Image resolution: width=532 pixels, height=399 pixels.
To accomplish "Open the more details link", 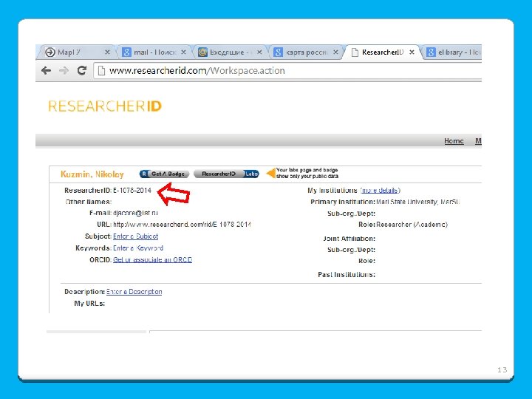I will [379, 191].
